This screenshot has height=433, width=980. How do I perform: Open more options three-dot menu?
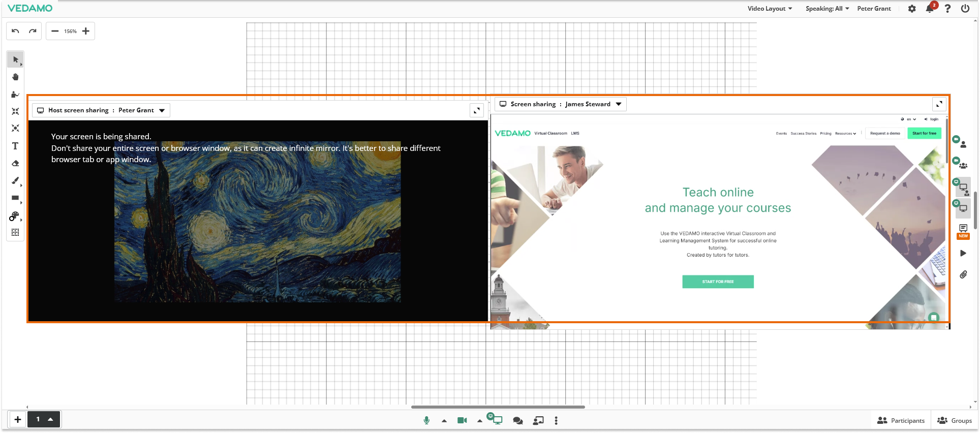coord(556,420)
